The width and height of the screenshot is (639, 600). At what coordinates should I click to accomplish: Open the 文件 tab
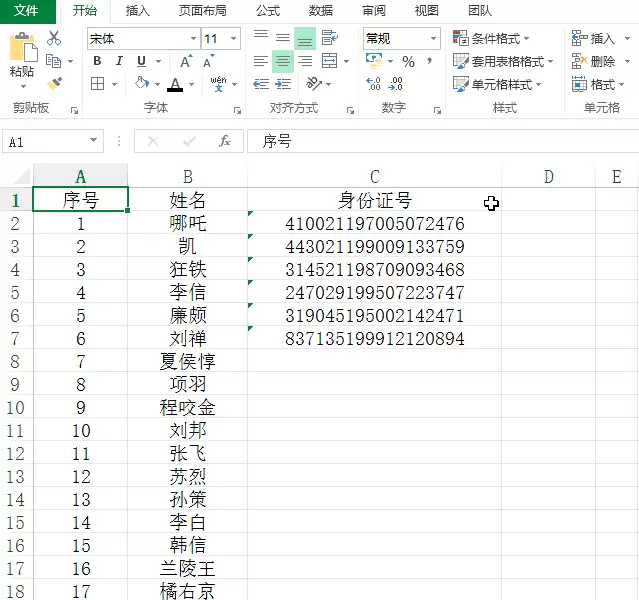(26, 11)
